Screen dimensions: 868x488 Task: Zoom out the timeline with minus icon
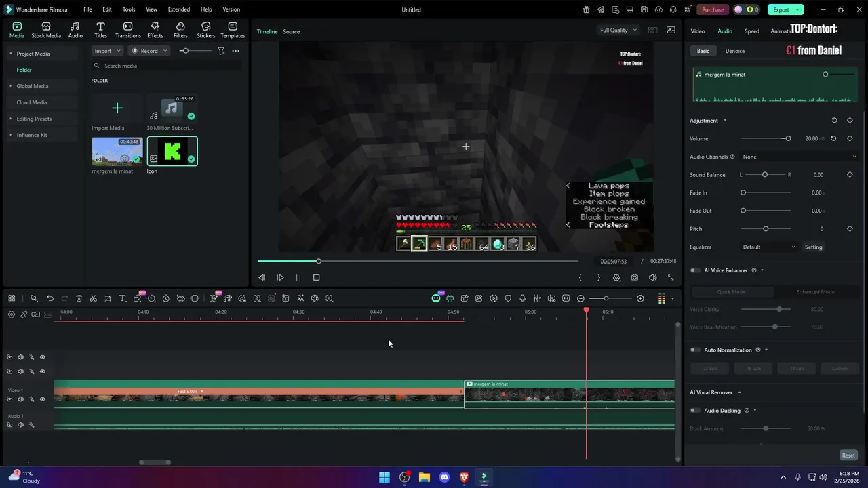click(580, 298)
